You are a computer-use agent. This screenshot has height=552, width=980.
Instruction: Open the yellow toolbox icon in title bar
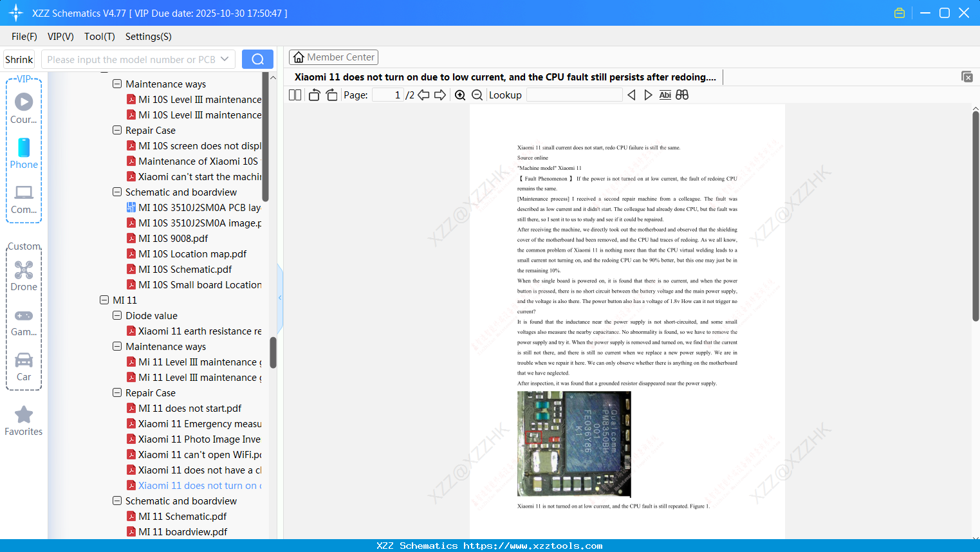pos(900,13)
